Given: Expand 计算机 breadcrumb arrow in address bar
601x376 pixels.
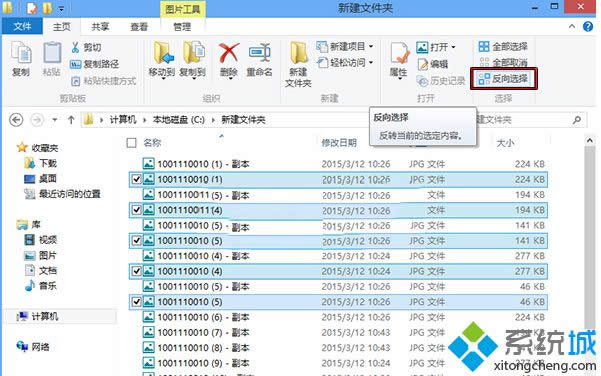Looking at the screenshot, I should click(145, 120).
